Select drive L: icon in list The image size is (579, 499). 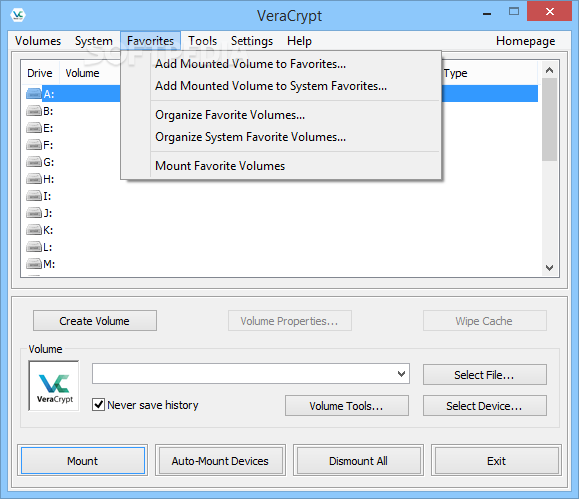34,247
